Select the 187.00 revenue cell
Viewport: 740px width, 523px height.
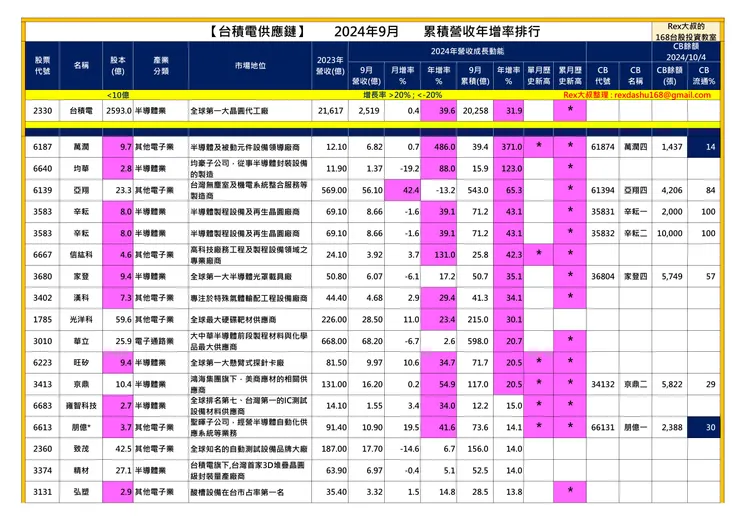(330, 449)
